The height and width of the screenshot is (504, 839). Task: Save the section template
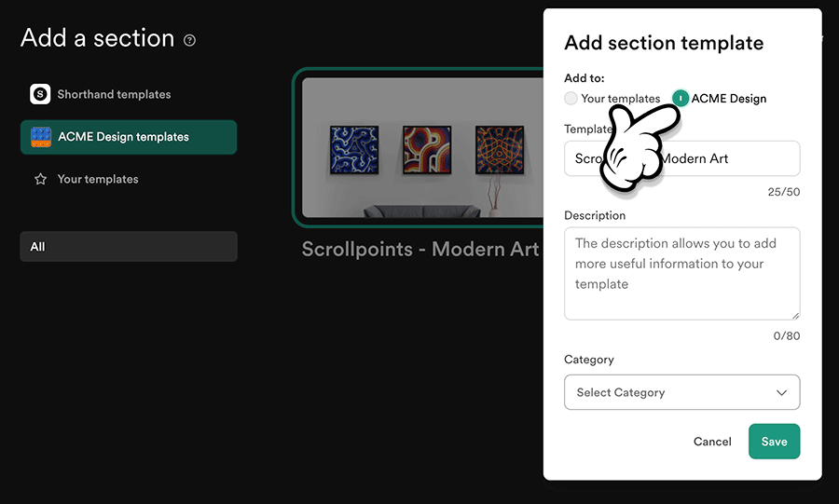774,442
